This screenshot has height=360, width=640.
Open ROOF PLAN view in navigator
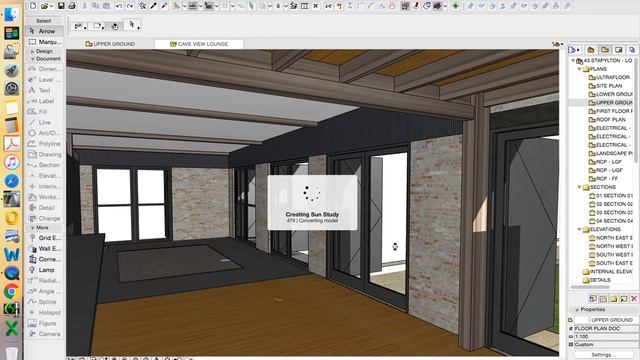[x=607, y=120]
